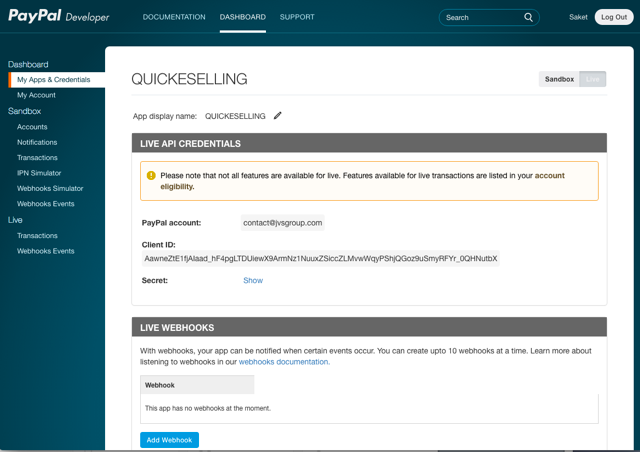Click the Dashboard sidebar heading
Viewport: 640px width, 452px height.
click(28, 65)
